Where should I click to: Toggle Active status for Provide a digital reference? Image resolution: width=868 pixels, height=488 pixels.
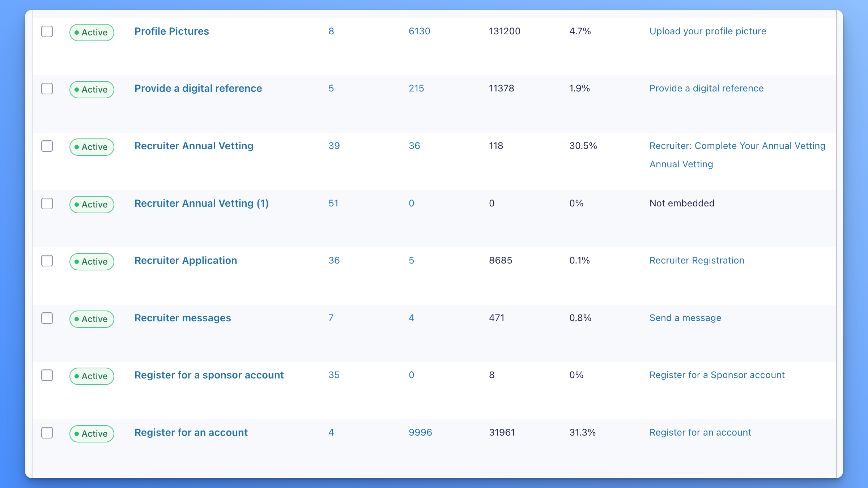[92, 90]
